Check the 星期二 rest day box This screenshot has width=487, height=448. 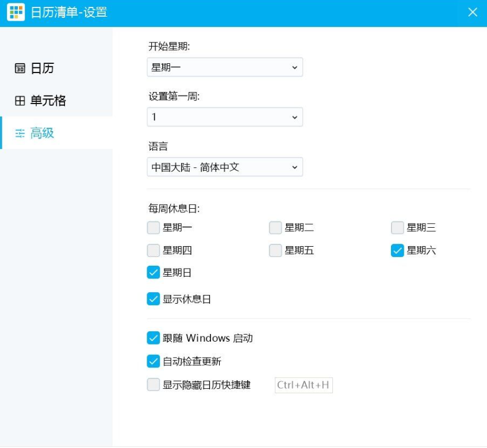[x=275, y=228]
